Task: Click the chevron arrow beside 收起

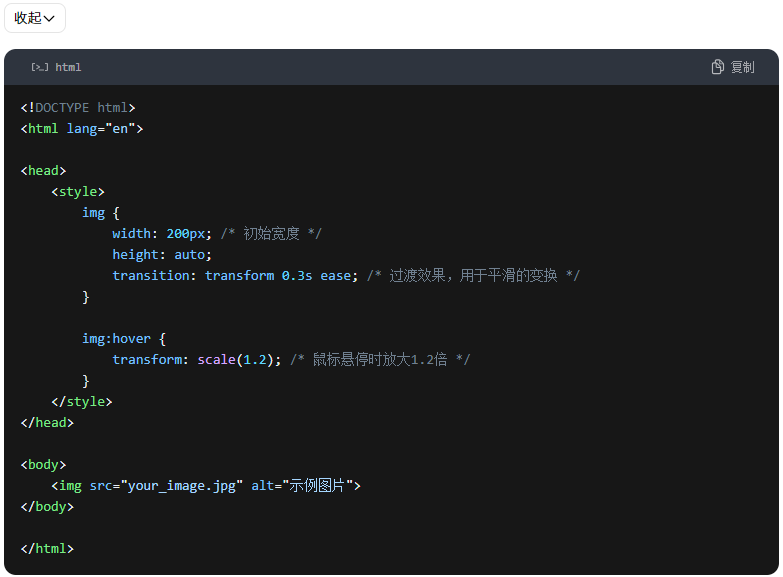Action: 49,19
